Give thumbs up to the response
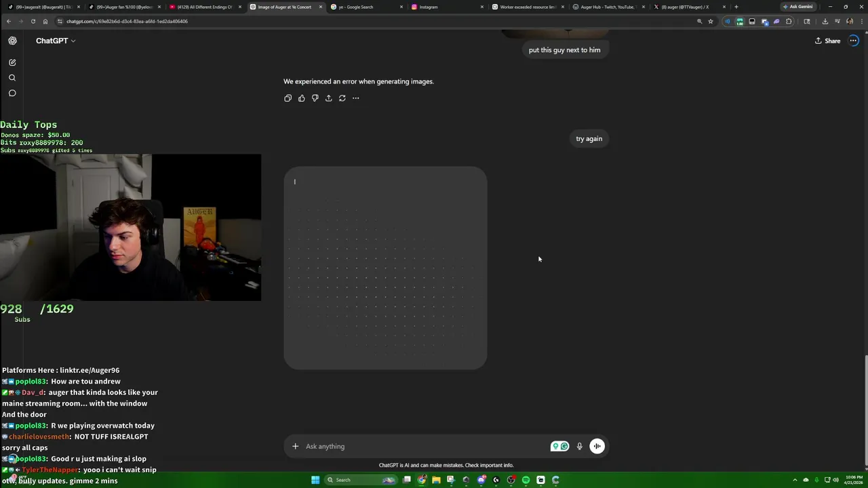This screenshot has height=488, width=868. point(302,98)
